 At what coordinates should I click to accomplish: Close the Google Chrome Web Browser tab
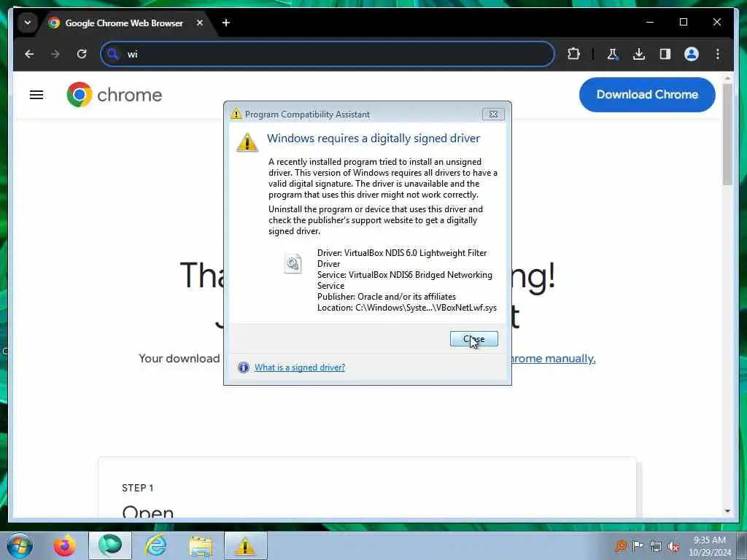(200, 23)
